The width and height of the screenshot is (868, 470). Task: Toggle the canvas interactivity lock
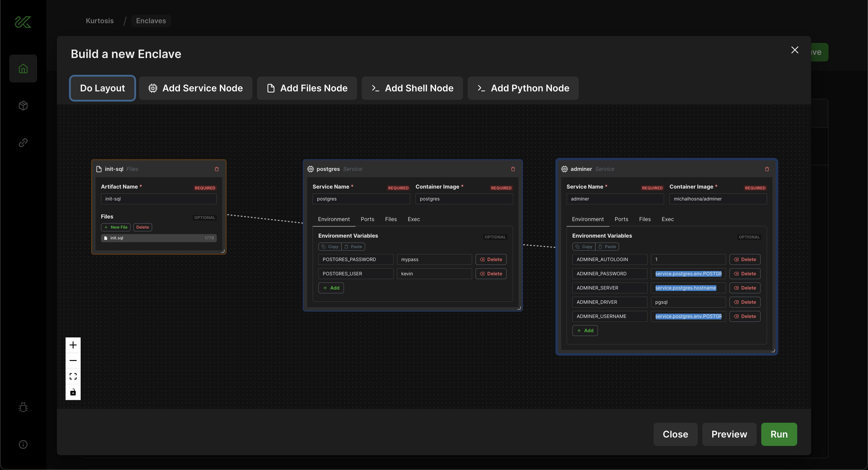click(x=73, y=392)
